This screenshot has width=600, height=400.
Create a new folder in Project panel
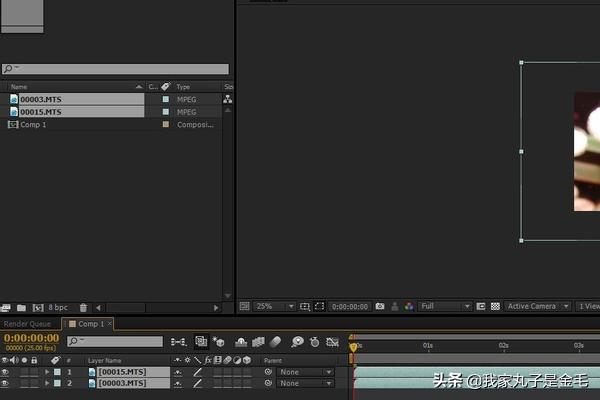tap(21, 307)
